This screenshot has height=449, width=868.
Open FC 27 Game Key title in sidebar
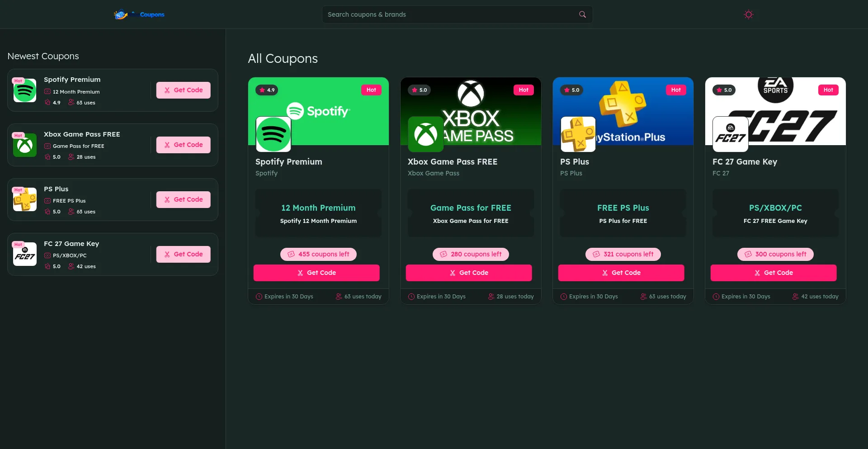click(71, 244)
